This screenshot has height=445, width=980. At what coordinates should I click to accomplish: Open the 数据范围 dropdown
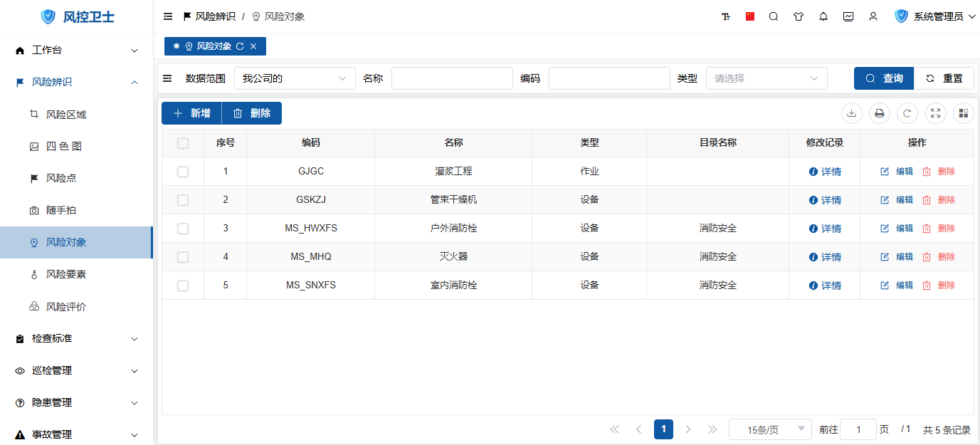[295, 78]
